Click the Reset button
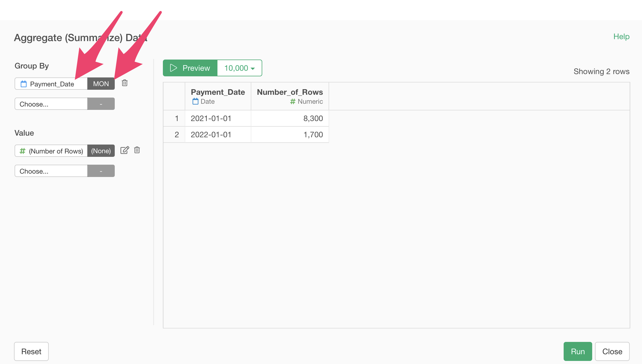 [x=31, y=351]
